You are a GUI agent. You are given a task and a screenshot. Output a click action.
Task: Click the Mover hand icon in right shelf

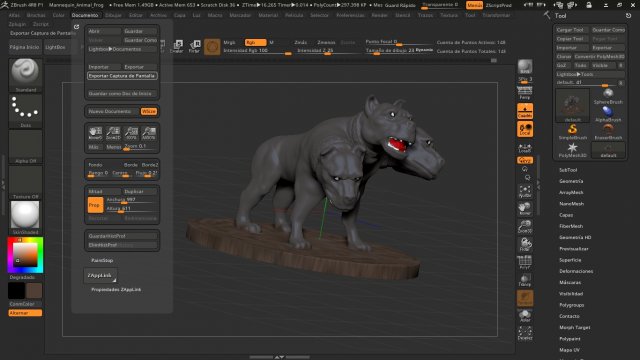pos(525,209)
